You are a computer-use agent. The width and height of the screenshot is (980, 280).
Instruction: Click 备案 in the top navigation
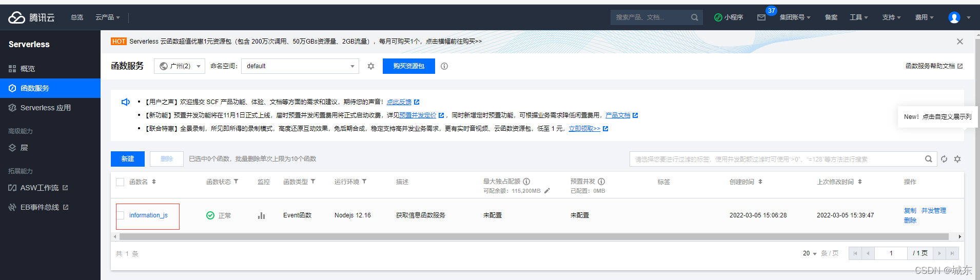coord(831,17)
